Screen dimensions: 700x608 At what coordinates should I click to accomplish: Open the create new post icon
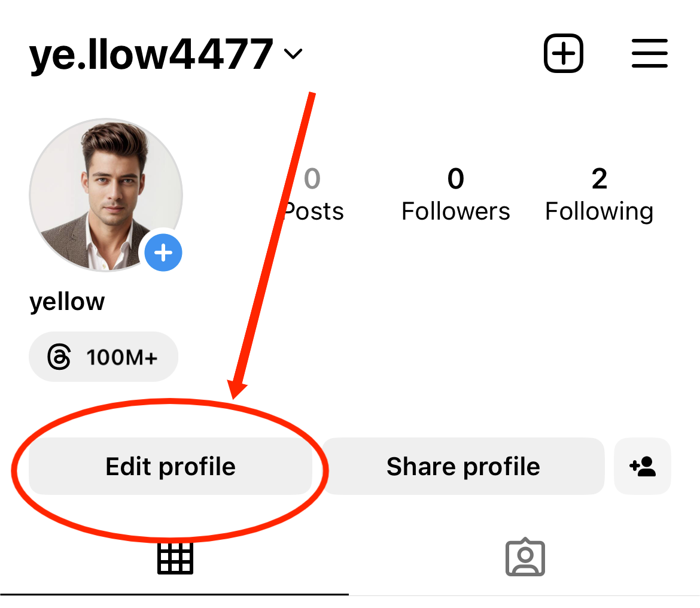tap(562, 53)
